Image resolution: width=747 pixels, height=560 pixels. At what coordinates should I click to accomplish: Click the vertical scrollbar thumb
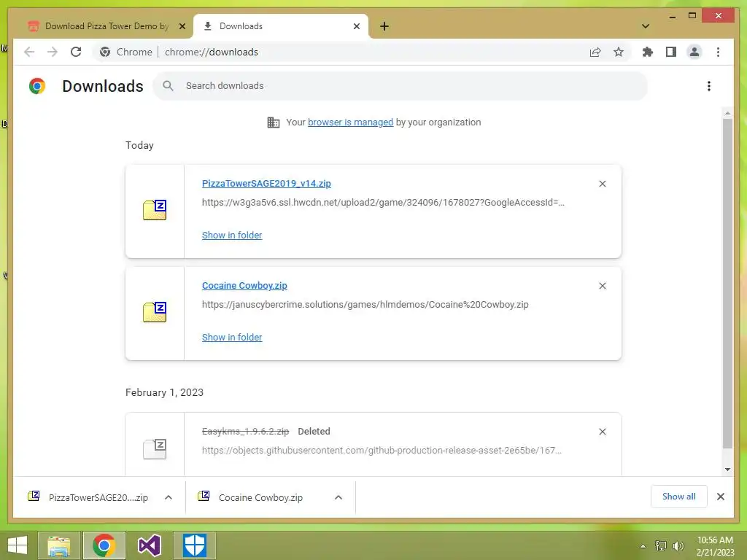point(727,284)
